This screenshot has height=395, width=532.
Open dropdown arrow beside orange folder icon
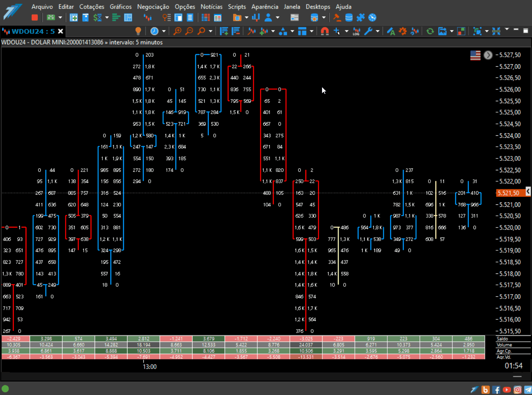pos(246,17)
